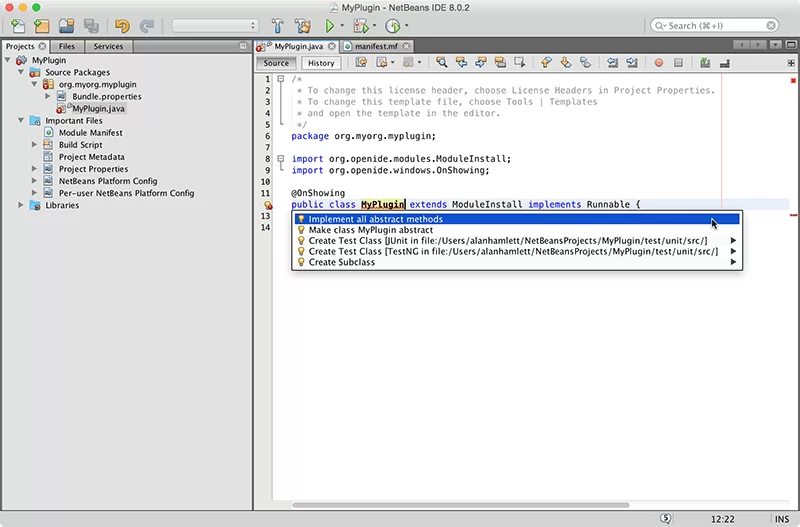
Task: Collapse the org.myorg.myplugin package
Action: 34,84
